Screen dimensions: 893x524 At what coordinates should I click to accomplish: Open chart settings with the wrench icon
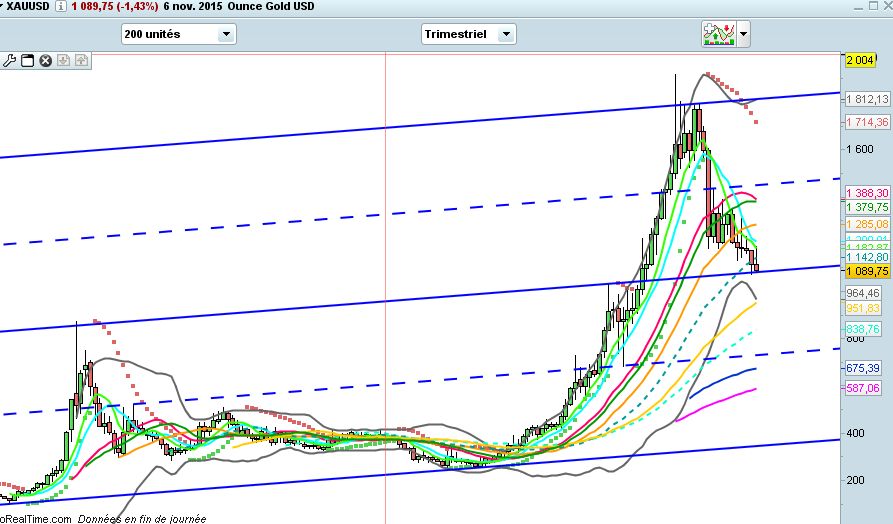coord(9,60)
